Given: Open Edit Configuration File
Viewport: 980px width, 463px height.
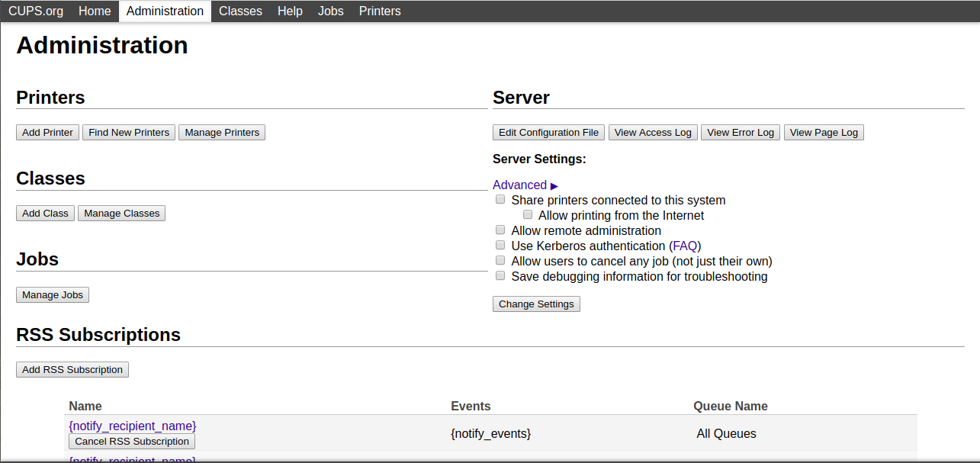Looking at the screenshot, I should point(548,133).
